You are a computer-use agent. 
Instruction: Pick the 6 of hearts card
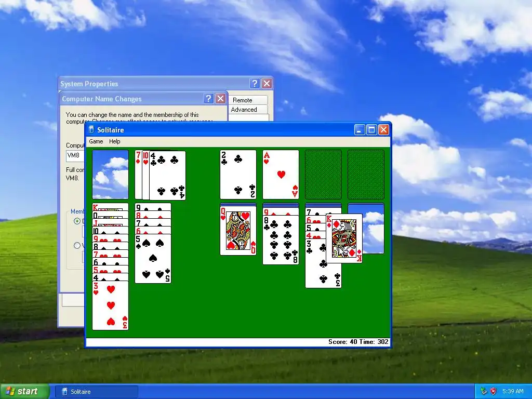point(315,219)
